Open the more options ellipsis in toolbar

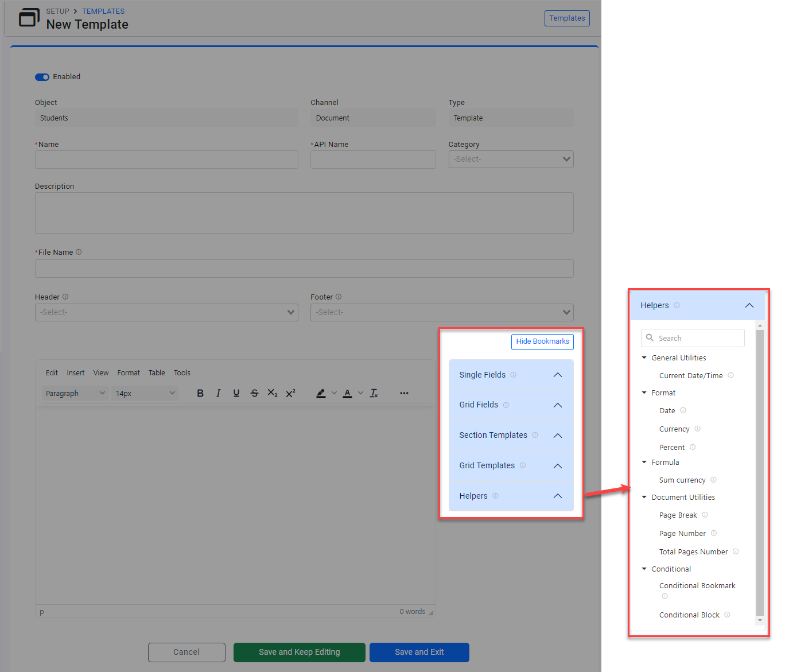pyautogui.click(x=404, y=393)
